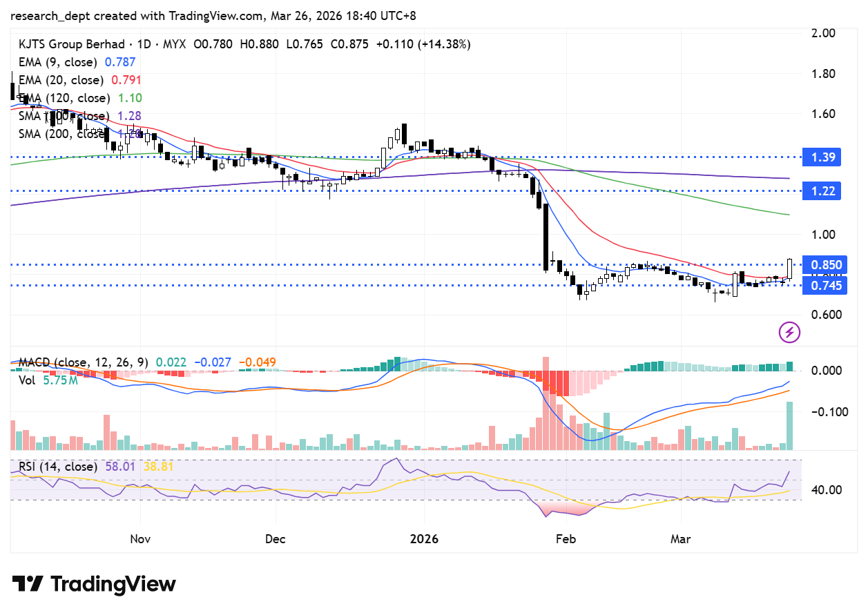Select the EMA (20, close) indicator legend
The height and width of the screenshot is (615, 868).
(62, 80)
